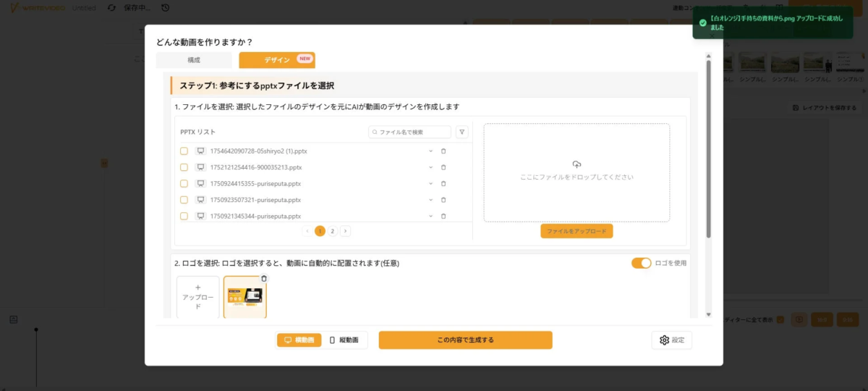Viewport: 868px width, 391px height.
Task: Expand the 1750924415355-puriseputa.pptx row chevron
Action: tap(431, 184)
